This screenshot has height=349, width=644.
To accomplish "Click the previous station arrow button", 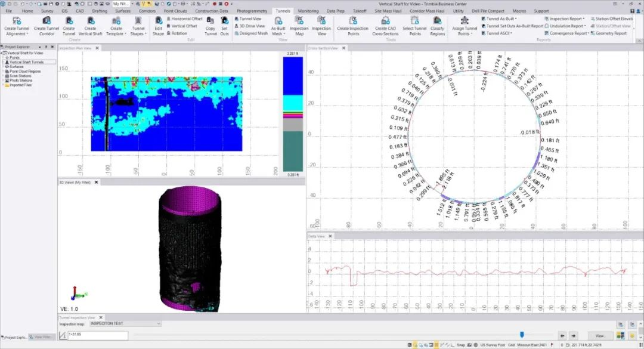I will tap(562, 336).
